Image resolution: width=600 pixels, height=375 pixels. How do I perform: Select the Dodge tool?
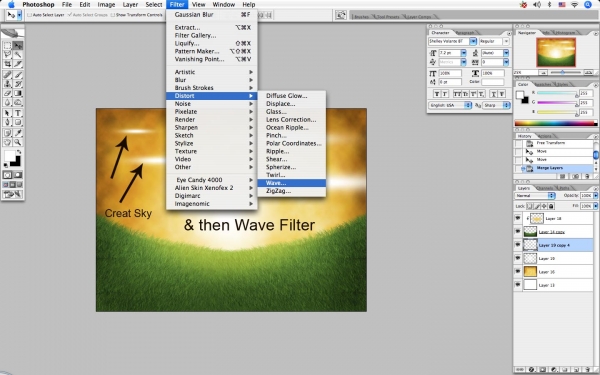18,102
